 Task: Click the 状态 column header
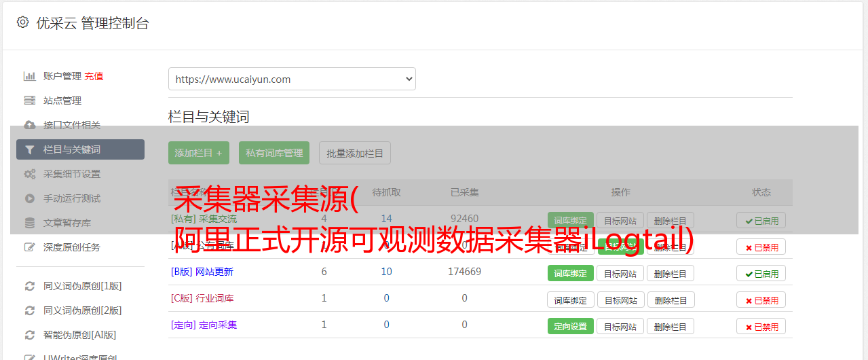tap(761, 192)
